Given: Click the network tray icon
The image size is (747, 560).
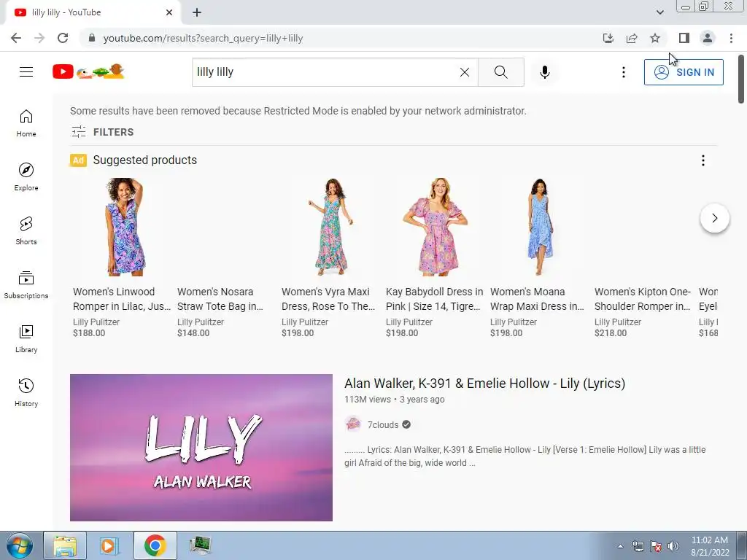Looking at the screenshot, I should [638, 546].
